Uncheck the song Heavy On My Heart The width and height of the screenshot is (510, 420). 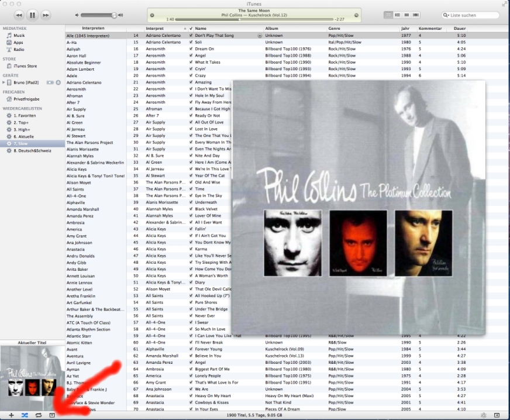pos(191,396)
